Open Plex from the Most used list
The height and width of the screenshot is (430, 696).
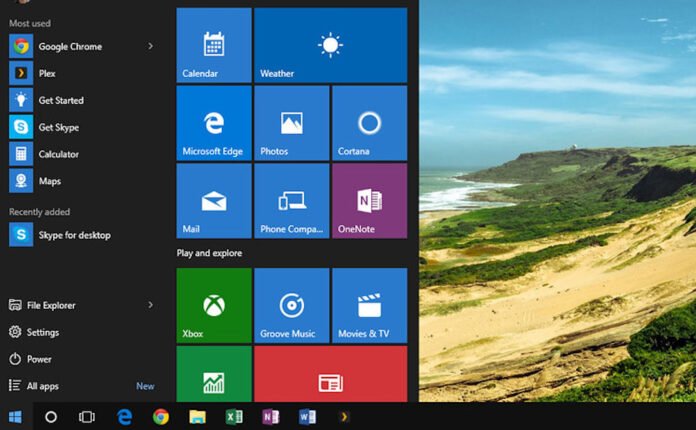(84, 73)
